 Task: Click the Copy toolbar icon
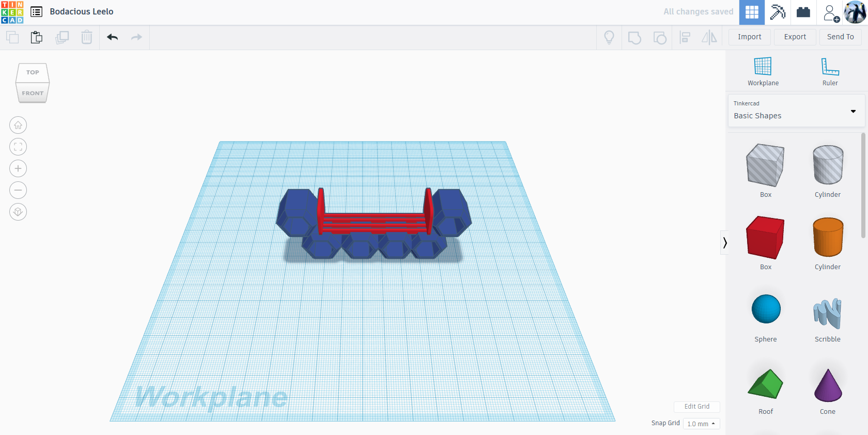[x=12, y=37]
